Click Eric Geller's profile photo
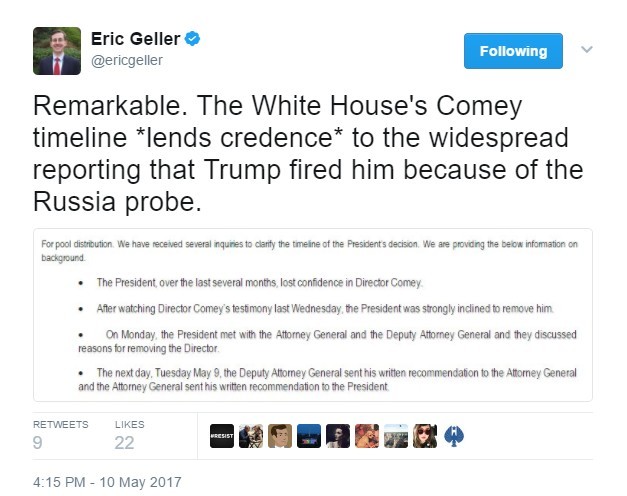The image size is (627, 496). pos(56,51)
